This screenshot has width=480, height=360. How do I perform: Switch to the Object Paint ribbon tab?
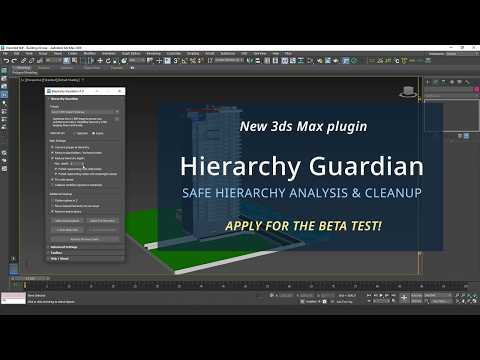click(92, 68)
